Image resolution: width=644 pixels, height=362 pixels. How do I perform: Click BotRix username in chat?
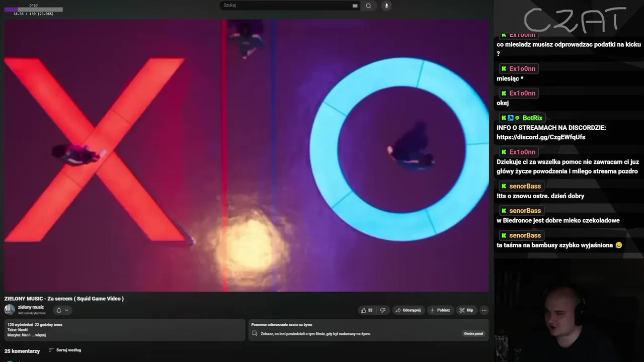point(532,118)
